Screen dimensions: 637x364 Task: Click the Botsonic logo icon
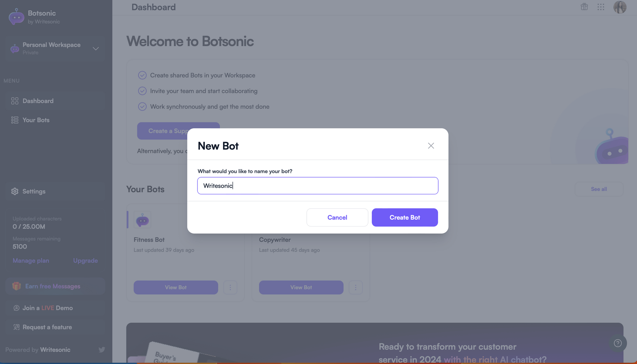point(16,17)
